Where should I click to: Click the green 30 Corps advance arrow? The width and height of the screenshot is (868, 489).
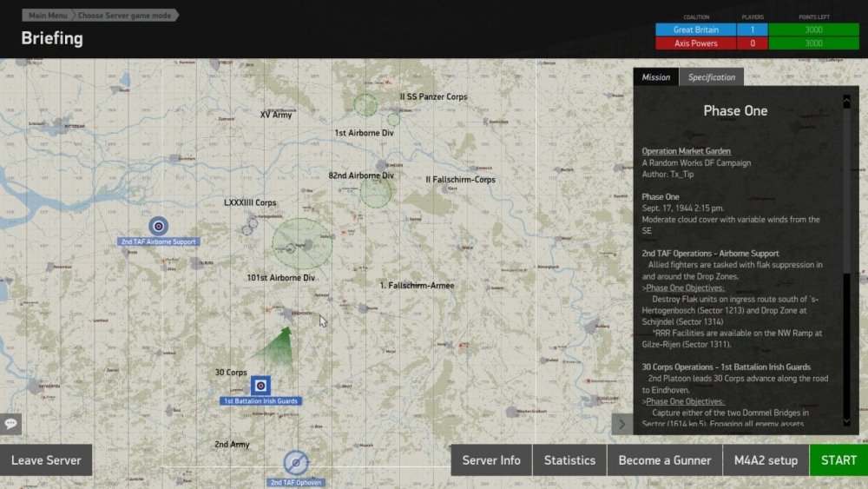point(278,344)
